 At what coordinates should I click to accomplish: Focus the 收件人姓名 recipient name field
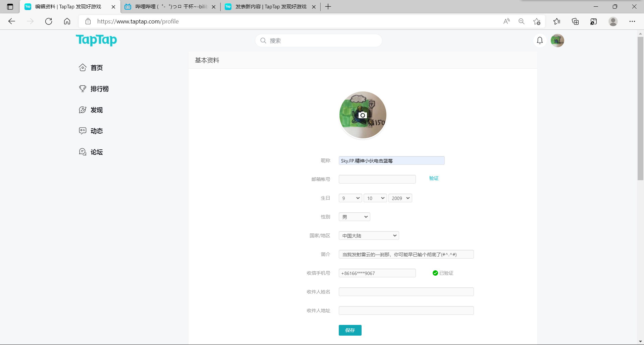point(406,292)
